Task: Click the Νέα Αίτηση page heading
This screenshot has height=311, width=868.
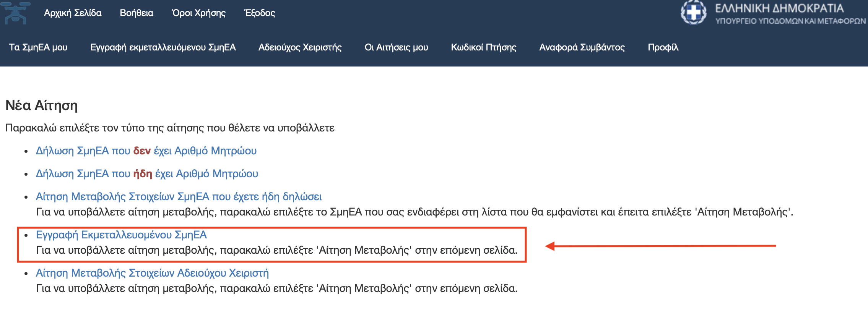Action: point(42,105)
